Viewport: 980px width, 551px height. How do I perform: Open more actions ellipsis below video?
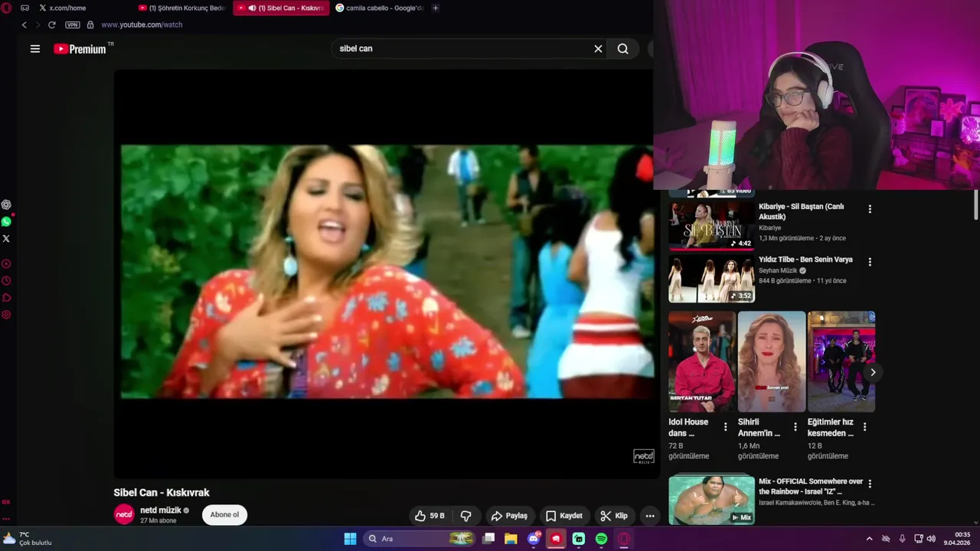(x=650, y=516)
